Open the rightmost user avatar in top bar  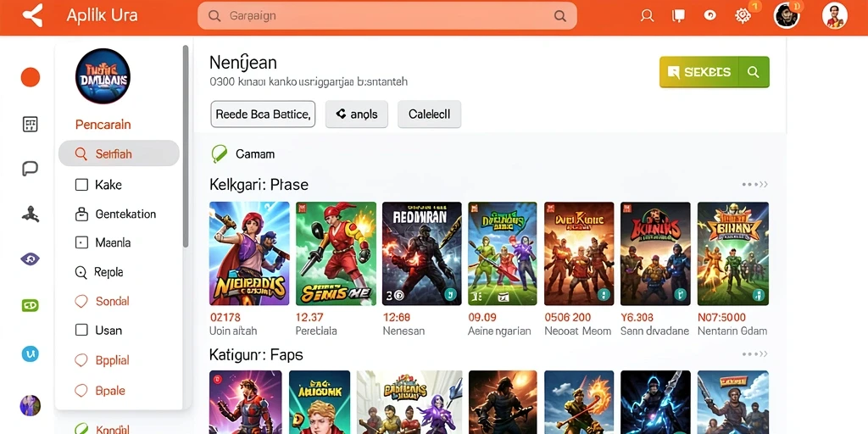(x=835, y=15)
